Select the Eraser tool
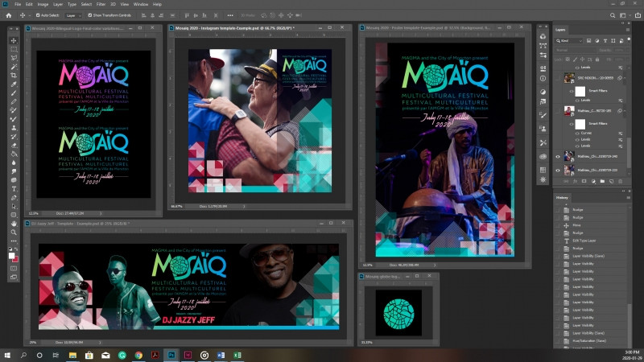644x362 pixels. click(x=14, y=146)
